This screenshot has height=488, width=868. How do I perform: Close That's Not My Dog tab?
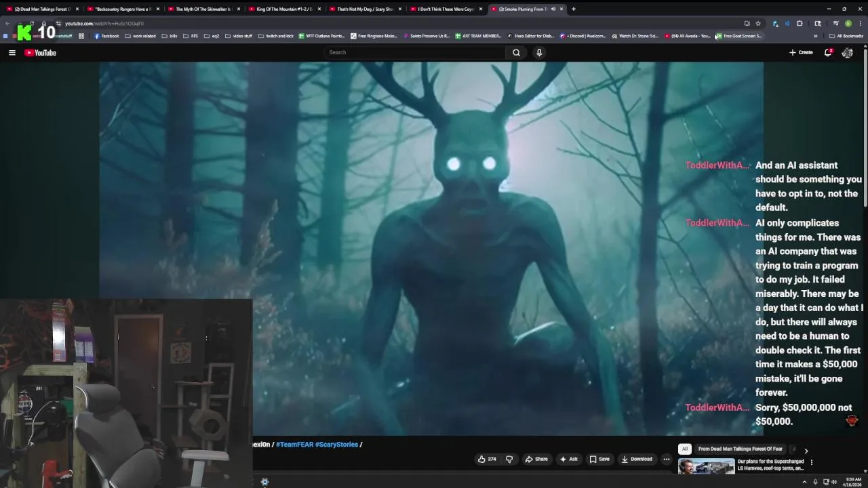click(x=400, y=9)
